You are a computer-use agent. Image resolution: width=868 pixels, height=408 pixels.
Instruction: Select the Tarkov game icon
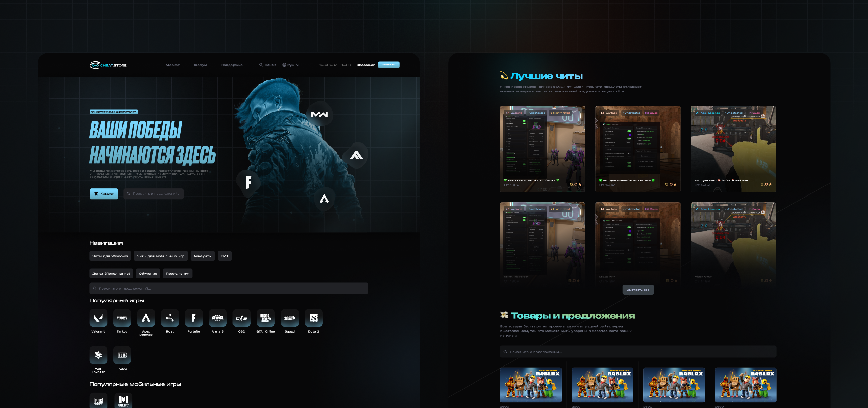tap(122, 318)
